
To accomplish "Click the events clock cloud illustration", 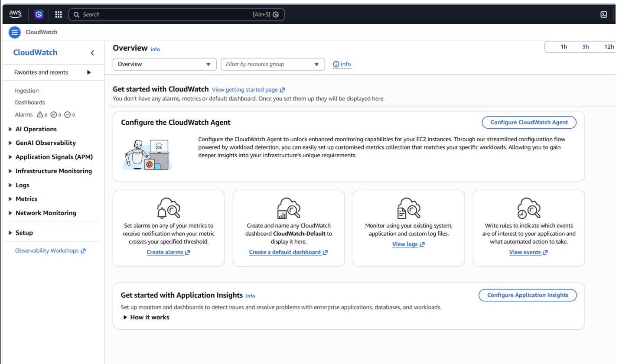I will coord(529,208).
